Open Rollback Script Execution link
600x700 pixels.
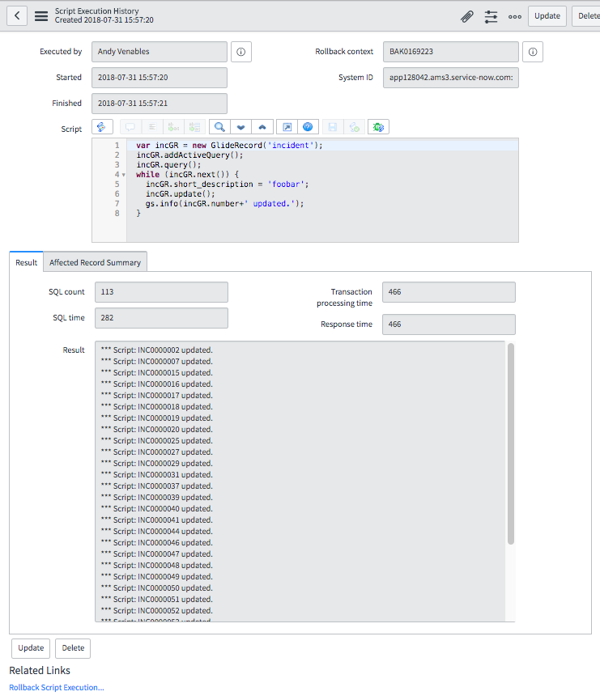pos(57,688)
